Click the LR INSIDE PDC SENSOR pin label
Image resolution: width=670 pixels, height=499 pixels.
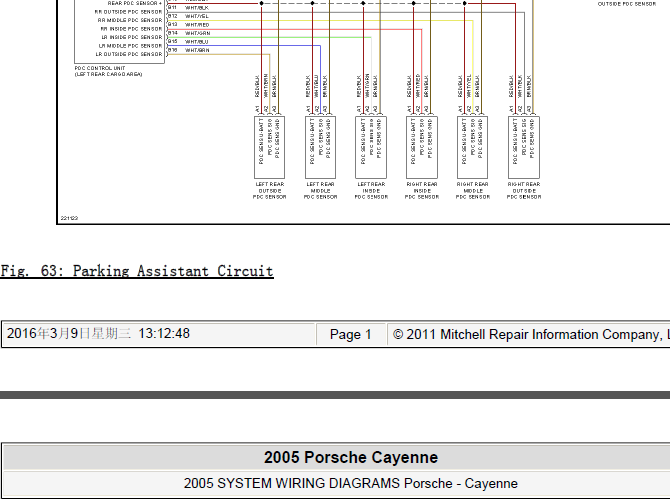click(132, 37)
